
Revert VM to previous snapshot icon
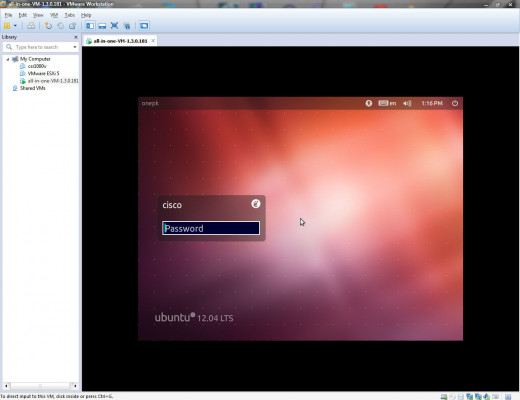(61, 26)
